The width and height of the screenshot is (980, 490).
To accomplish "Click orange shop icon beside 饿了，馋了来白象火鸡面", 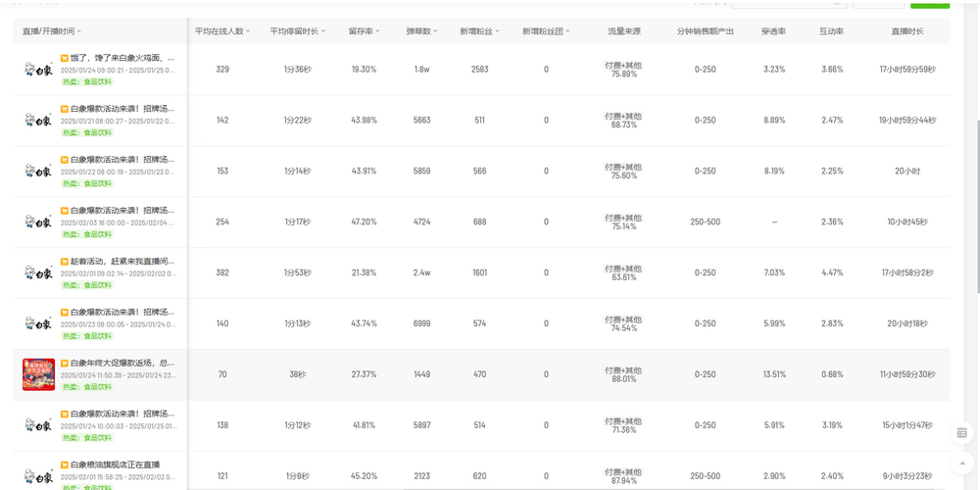I will click(65, 59).
